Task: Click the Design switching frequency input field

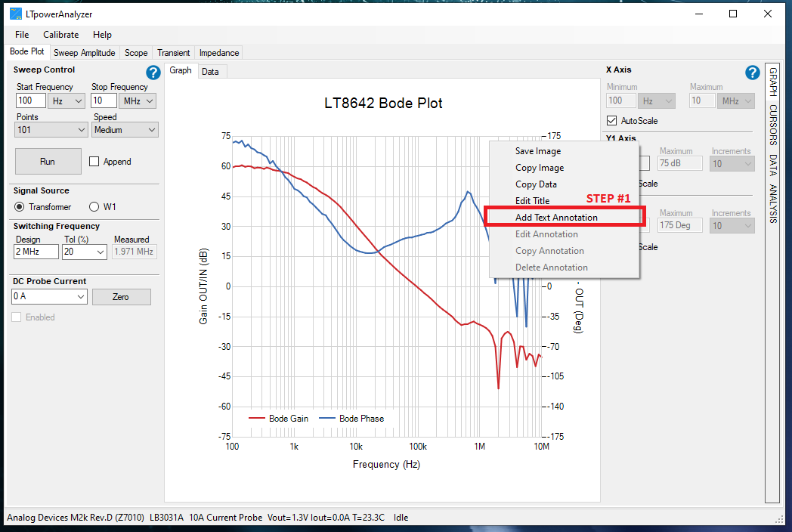Action: click(36, 252)
